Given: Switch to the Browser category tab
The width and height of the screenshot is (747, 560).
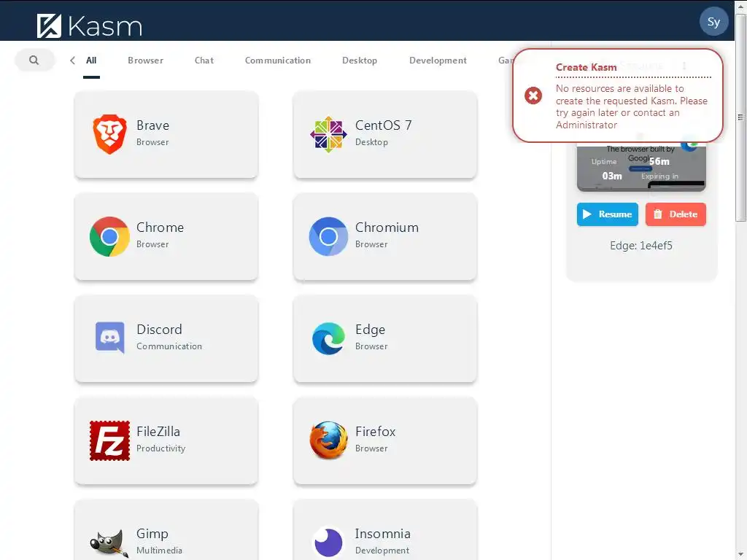Looking at the screenshot, I should (x=145, y=61).
